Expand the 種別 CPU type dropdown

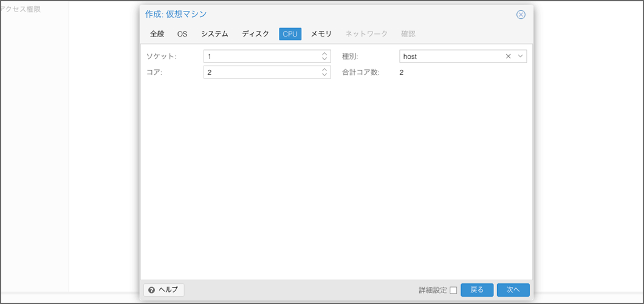click(x=520, y=56)
